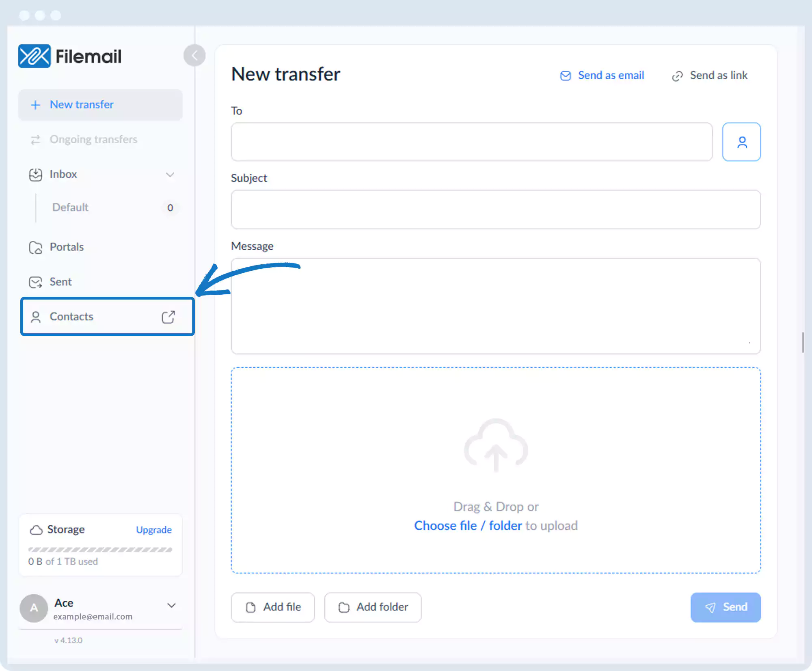Click the Inbox tray icon

pos(36,175)
